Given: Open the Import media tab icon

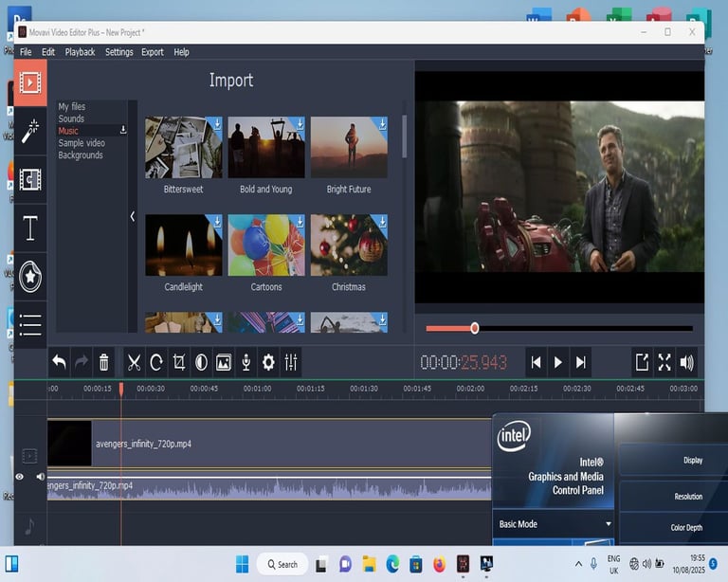Looking at the screenshot, I should click(30, 83).
